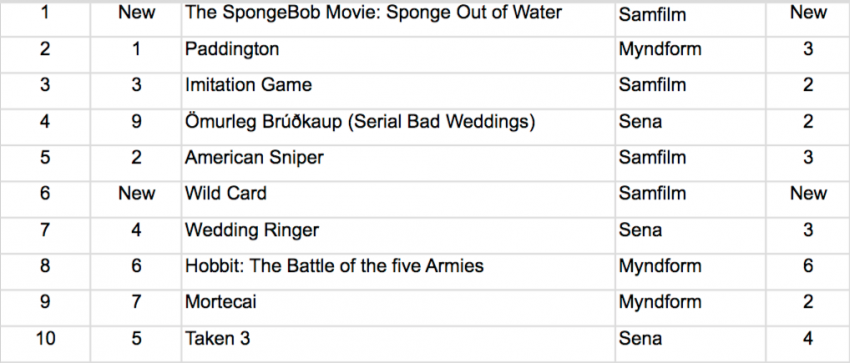
Task: Select Samfilm cell in Wild Card row
Action: (x=690, y=199)
